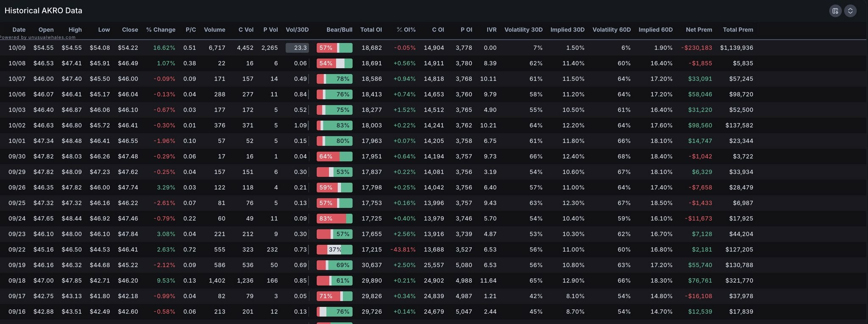Image resolution: width=868 pixels, height=324 pixels.
Task: Click the Vol/30D column header
Action: point(297,30)
